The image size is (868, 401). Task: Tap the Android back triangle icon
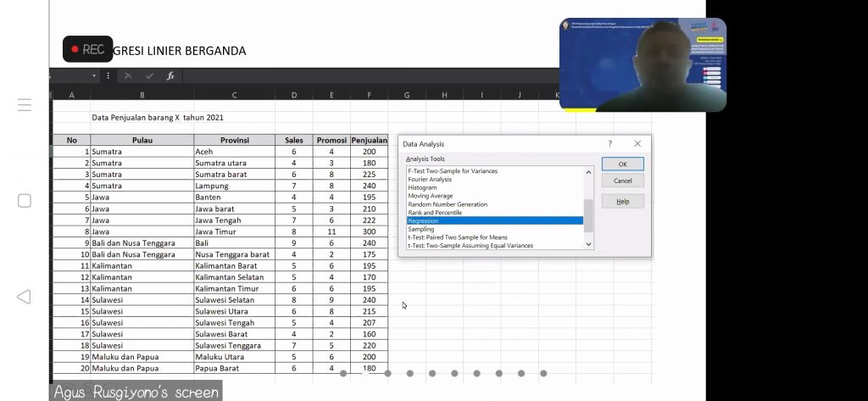(x=25, y=296)
